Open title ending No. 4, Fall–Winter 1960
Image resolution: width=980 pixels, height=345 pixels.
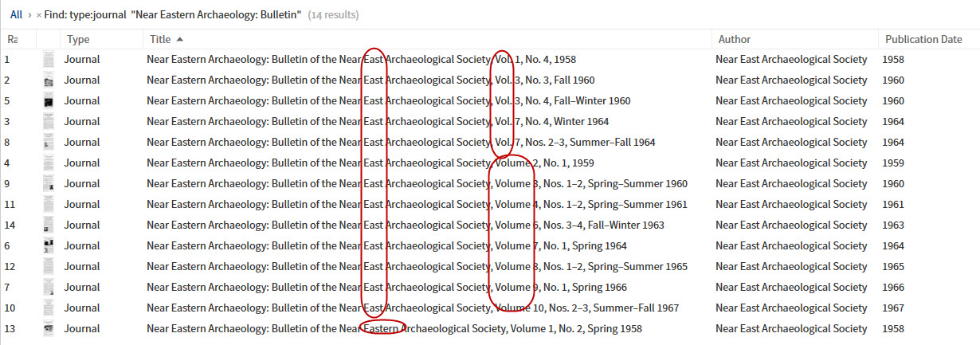[389, 100]
